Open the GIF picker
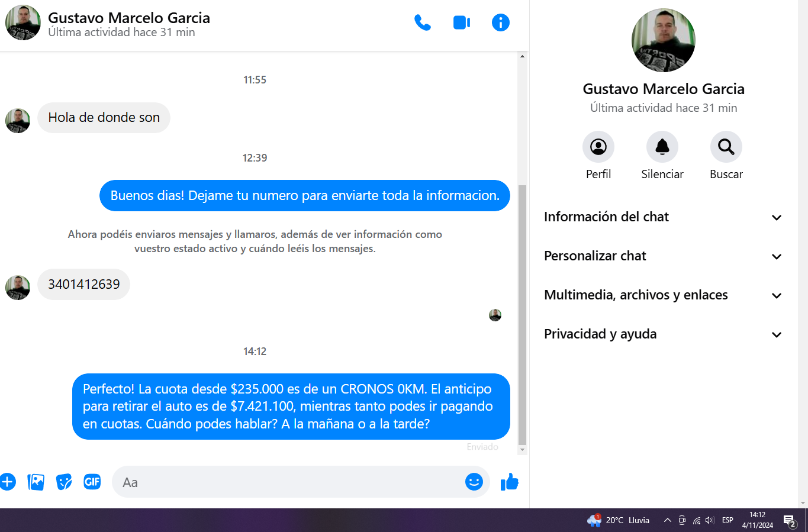 (x=92, y=482)
